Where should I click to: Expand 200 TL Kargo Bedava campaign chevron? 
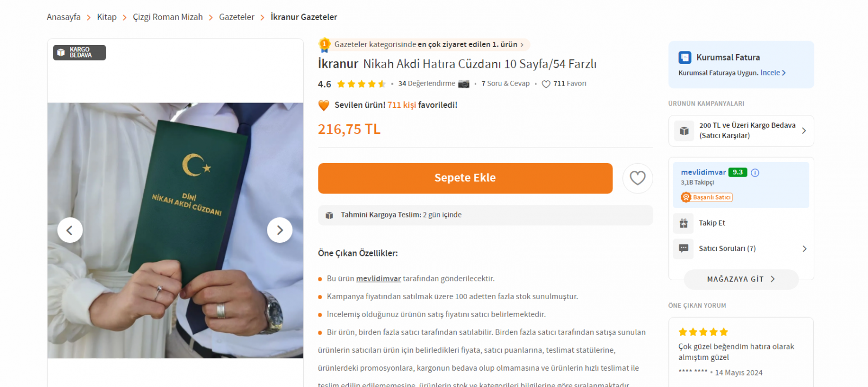(x=804, y=131)
